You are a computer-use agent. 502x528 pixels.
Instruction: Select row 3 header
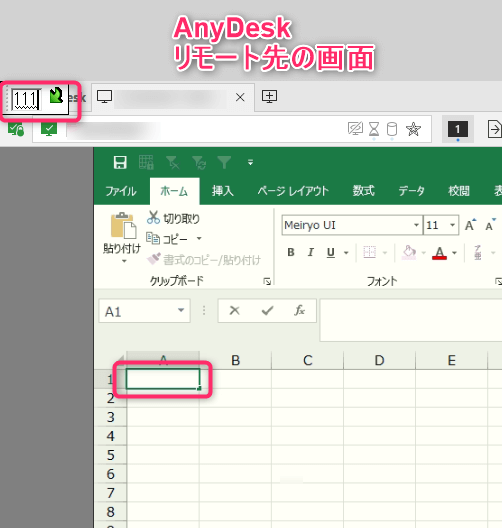coord(110,417)
